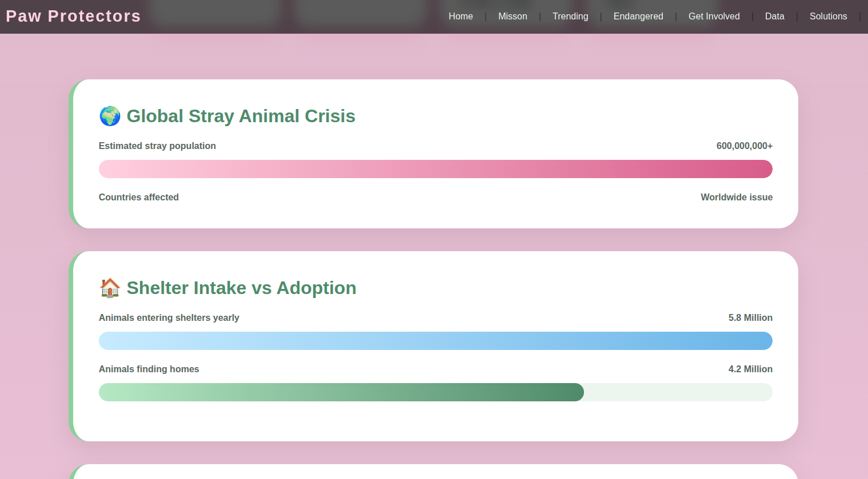Select Endangered in the navigation bar

coord(638,17)
